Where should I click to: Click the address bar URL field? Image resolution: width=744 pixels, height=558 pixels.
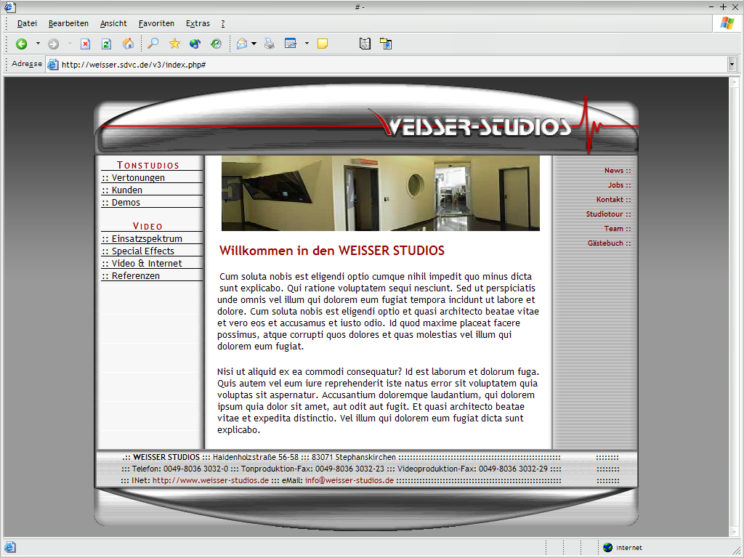[x=389, y=65]
